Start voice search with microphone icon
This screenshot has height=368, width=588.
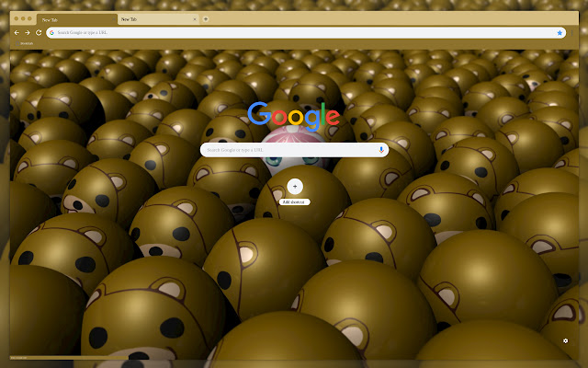coord(381,150)
